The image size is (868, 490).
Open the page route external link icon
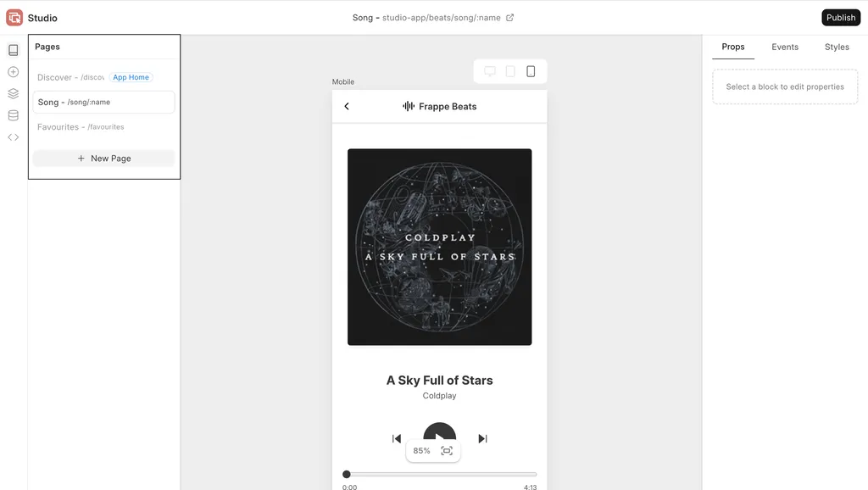(x=509, y=18)
